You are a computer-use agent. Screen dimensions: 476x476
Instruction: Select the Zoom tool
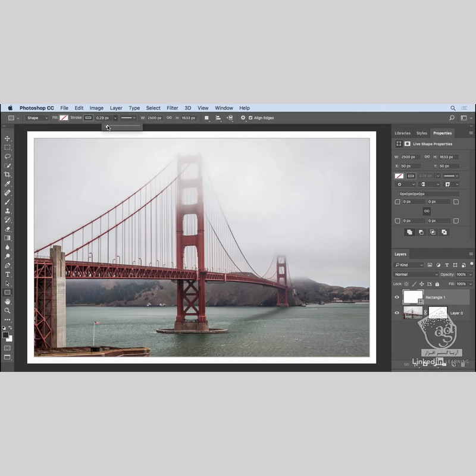click(x=8, y=311)
